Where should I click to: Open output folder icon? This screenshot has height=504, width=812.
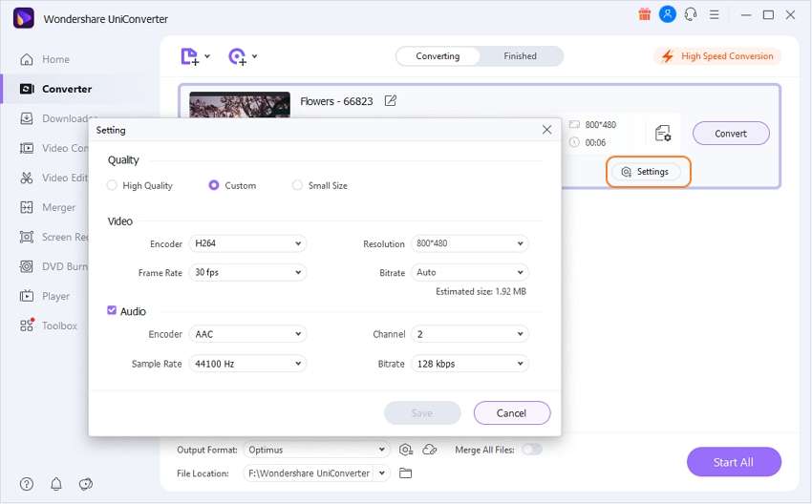[x=405, y=472]
